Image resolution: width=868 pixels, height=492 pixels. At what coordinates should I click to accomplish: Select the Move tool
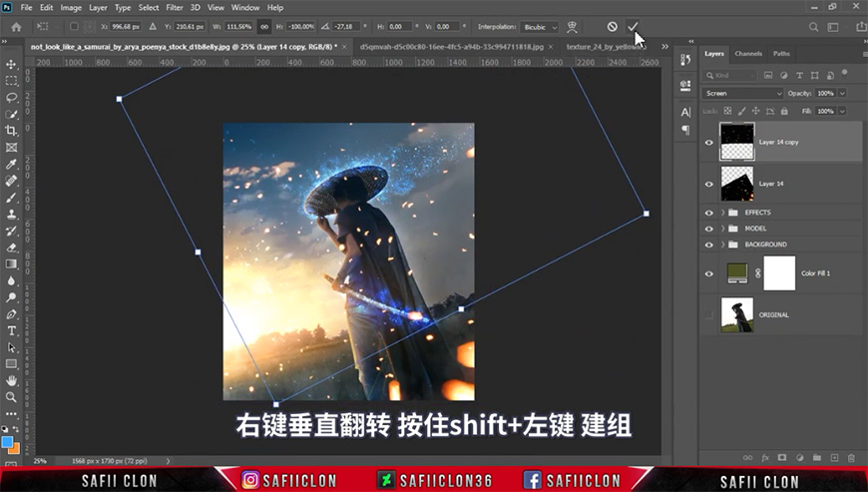coord(11,65)
